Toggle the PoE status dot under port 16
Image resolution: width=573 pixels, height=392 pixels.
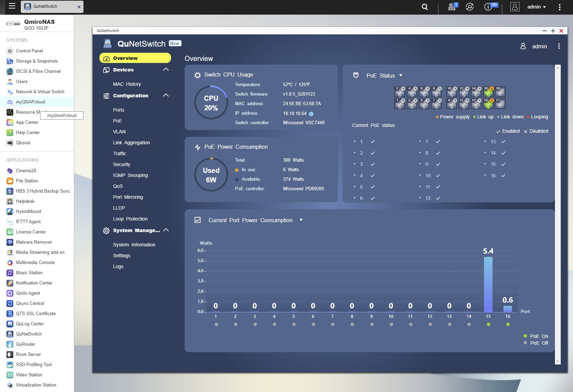[x=508, y=324]
